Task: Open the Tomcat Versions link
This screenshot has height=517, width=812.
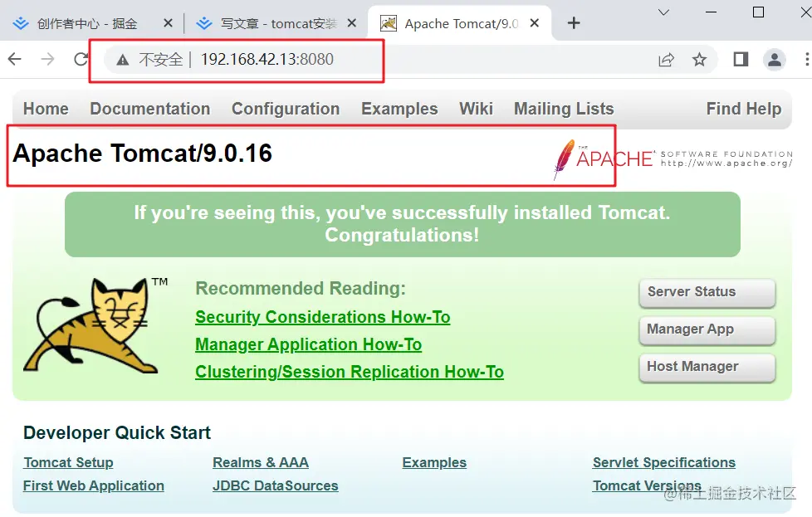Action: (x=647, y=486)
